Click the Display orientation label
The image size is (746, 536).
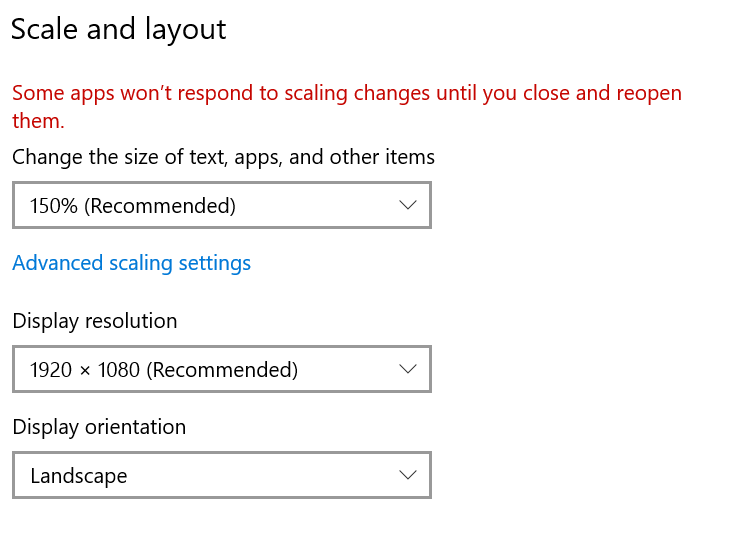pyautogui.click(x=99, y=427)
